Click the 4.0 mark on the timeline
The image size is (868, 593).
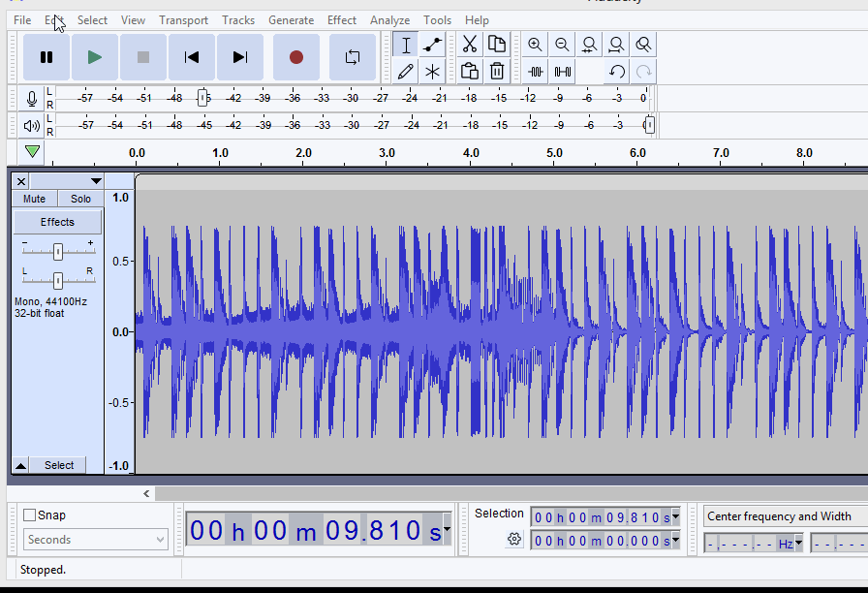click(471, 153)
